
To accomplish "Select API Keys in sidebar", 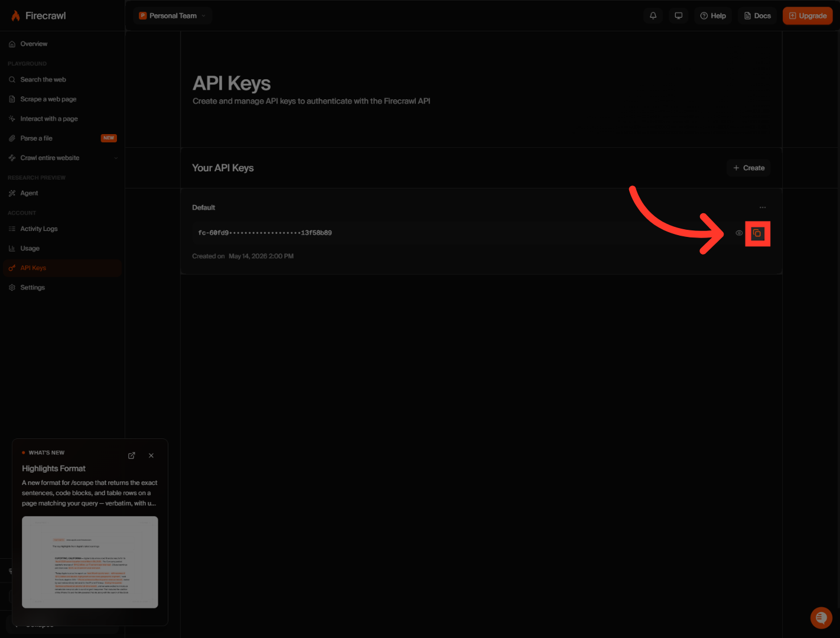I will tap(62, 268).
